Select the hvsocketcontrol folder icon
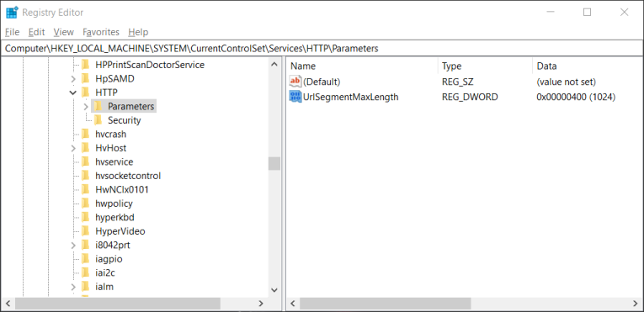This screenshot has width=644, height=312. point(85,176)
